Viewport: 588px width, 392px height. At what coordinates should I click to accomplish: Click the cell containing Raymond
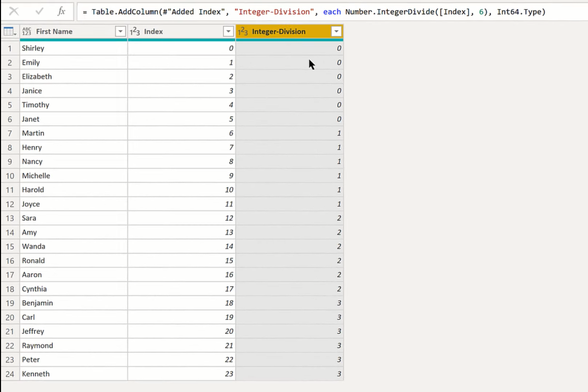click(x=74, y=346)
